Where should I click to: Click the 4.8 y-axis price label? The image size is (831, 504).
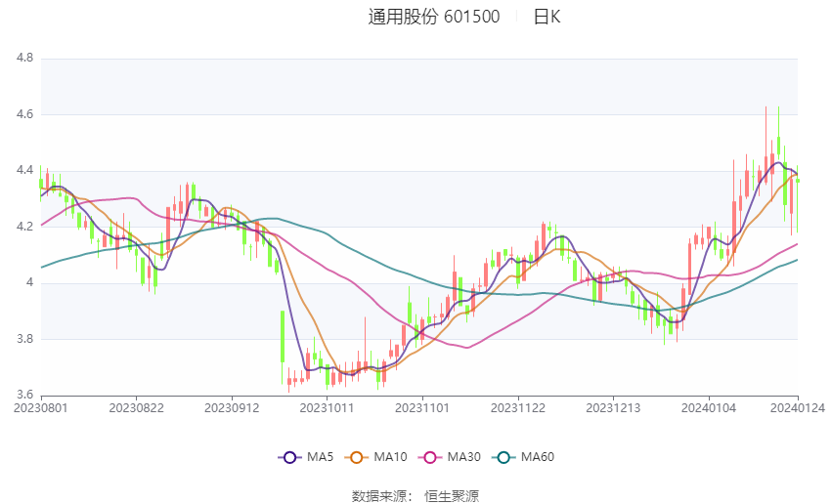point(24,58)
